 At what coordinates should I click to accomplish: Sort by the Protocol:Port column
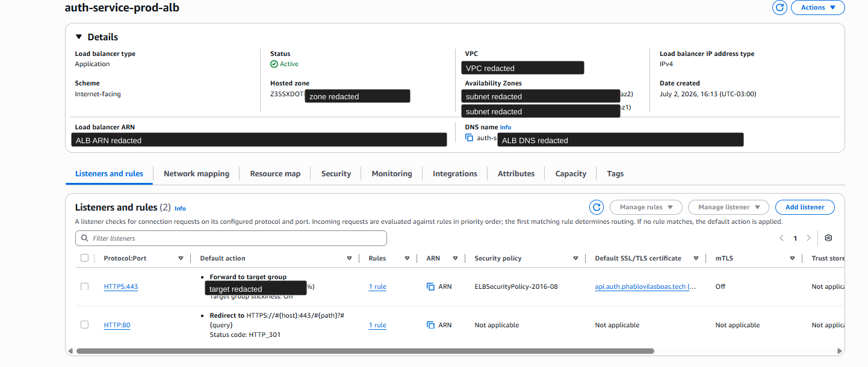pyautogui.click(x=181, y=258)
